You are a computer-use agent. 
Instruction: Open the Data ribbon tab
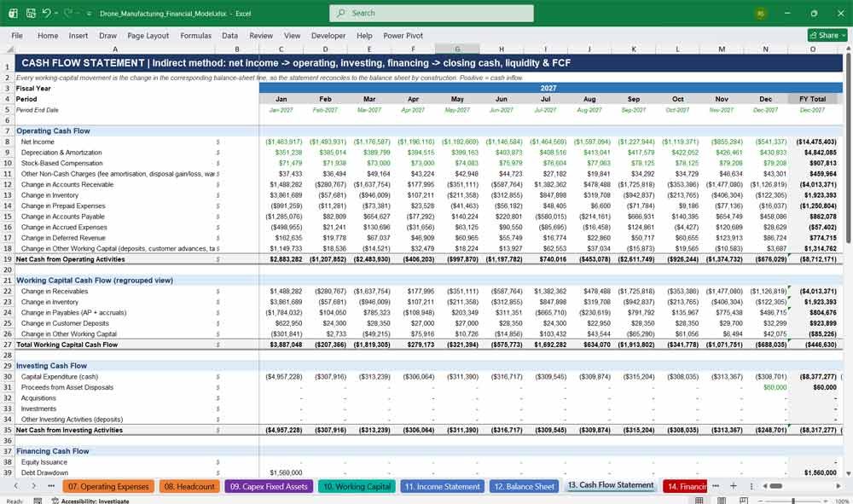(229, 35)
